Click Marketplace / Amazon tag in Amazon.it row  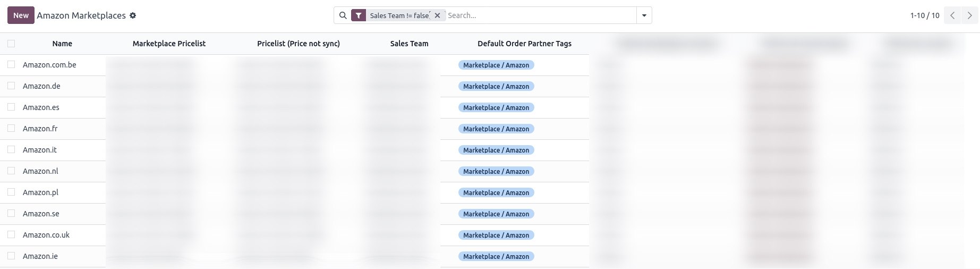pyautogui.click(x=496, y=150)
